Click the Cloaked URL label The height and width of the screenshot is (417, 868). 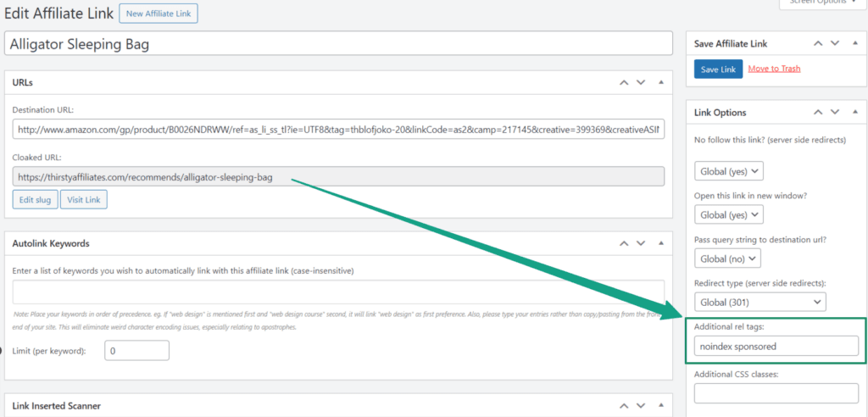point(37,157)
